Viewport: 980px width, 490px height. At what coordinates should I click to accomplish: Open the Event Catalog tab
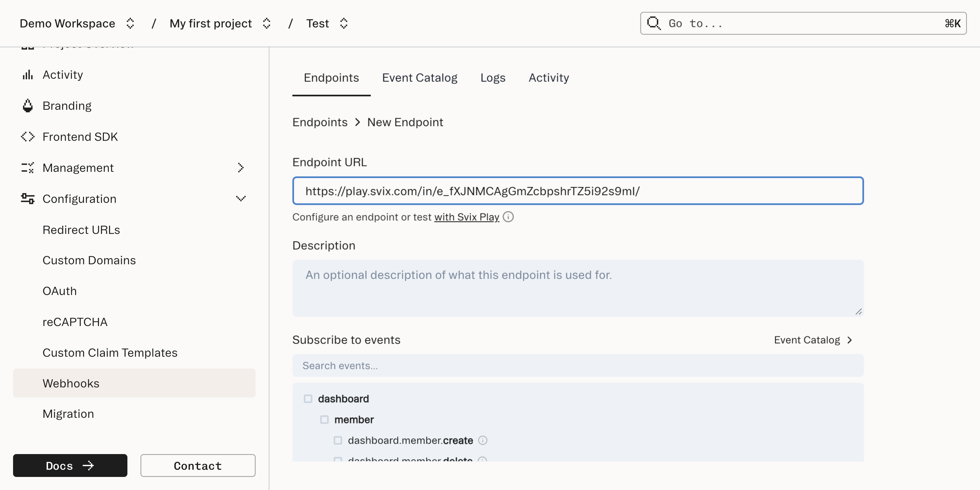(420, 78)
